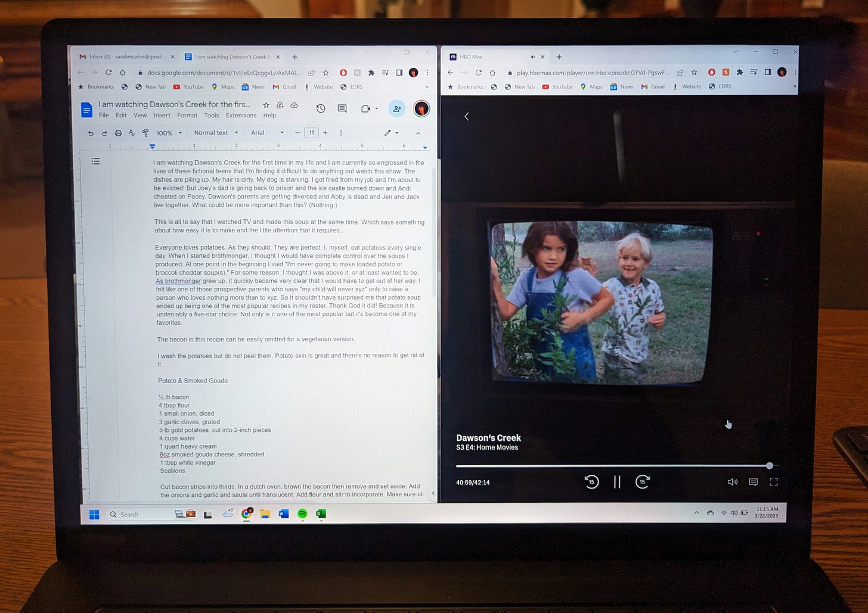Viewport: 868px width, 613px height.
Task: Open the Windows Start menu
Action: click(x=94, y=514)
